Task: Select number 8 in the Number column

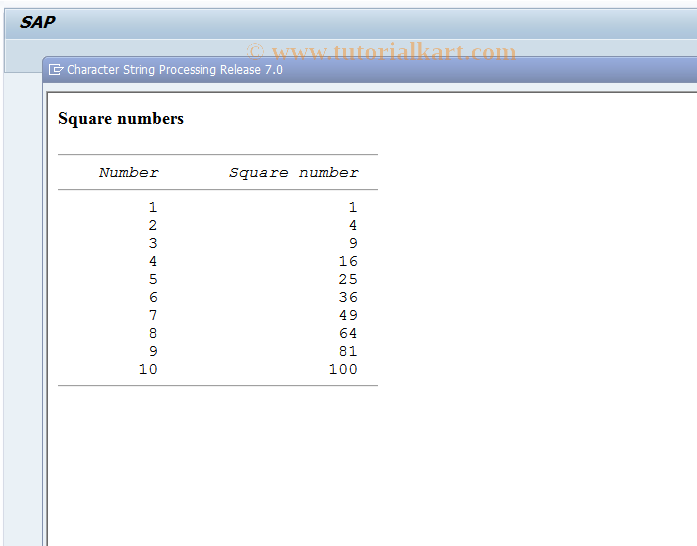Action: pos(153,333)
